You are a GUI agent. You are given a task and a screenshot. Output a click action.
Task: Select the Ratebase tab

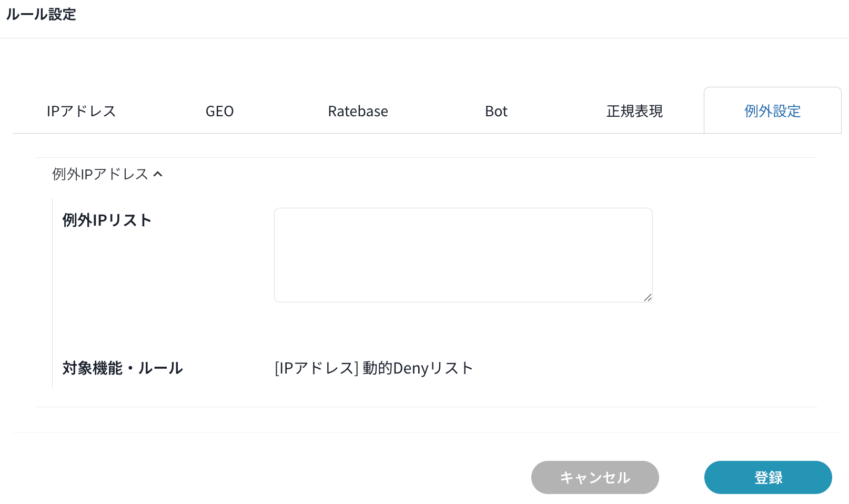click(x=358, y=111)
